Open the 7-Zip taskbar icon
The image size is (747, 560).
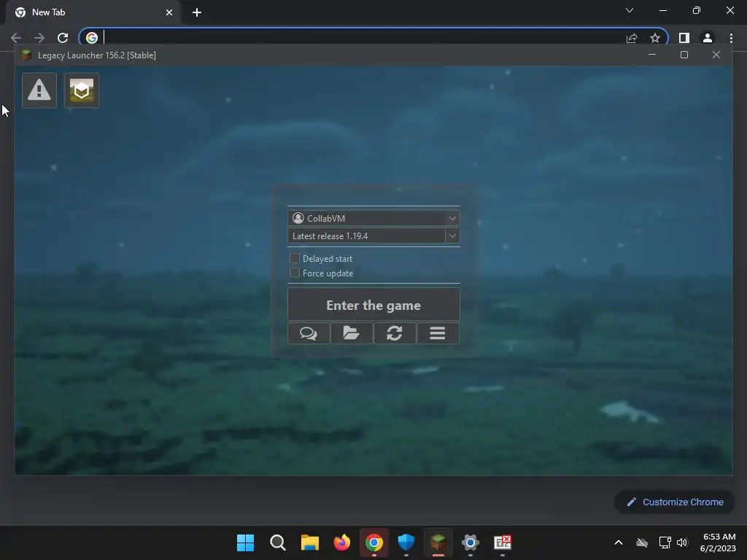click(x=503, y=542)
